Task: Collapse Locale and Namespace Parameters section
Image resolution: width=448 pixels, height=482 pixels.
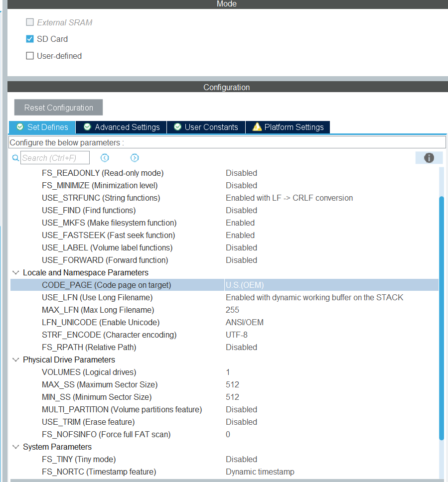Action: coord(15,273)
